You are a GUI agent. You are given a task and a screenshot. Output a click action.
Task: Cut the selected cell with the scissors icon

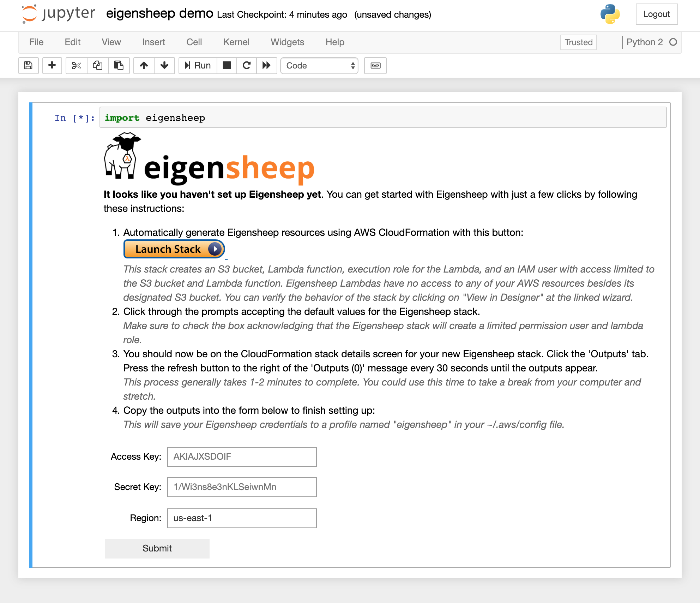pos(76,66)
